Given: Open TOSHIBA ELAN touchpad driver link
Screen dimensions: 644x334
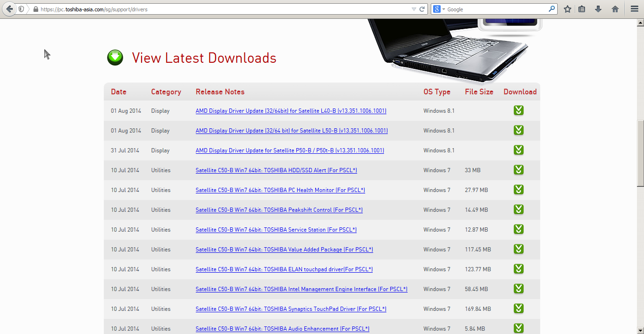Looking at the screenshot, I should coord(284,269).
